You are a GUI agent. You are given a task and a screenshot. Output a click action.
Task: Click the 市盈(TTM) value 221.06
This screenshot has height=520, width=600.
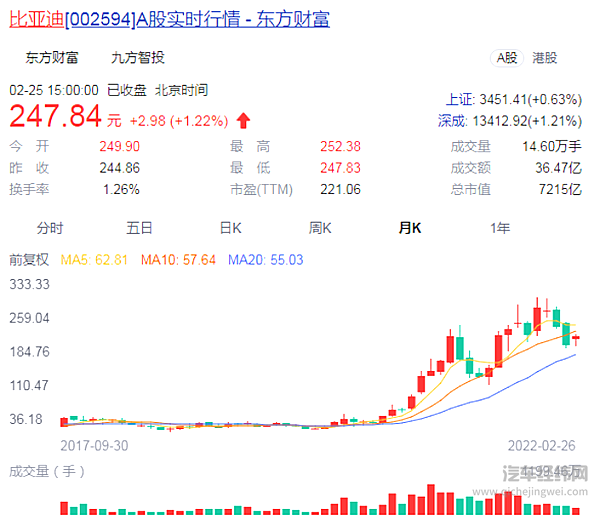coord(341,189)
